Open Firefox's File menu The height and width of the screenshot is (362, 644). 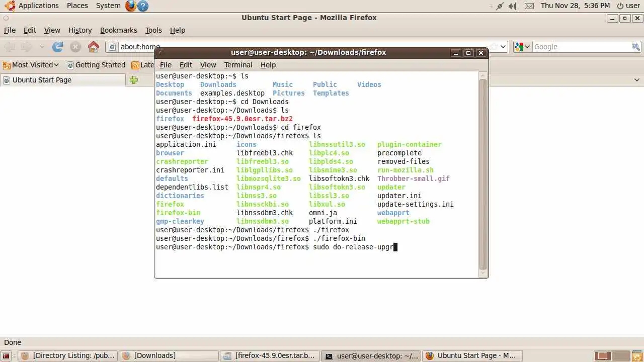click(10, 30)
